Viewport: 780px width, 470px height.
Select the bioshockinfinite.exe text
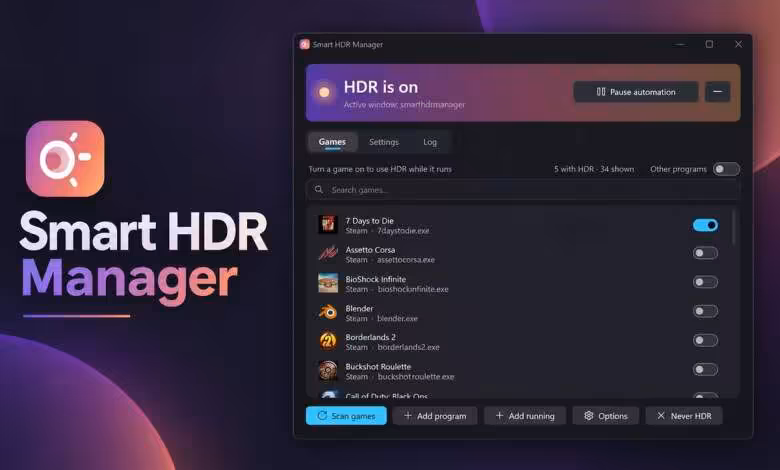coord(413,289)
